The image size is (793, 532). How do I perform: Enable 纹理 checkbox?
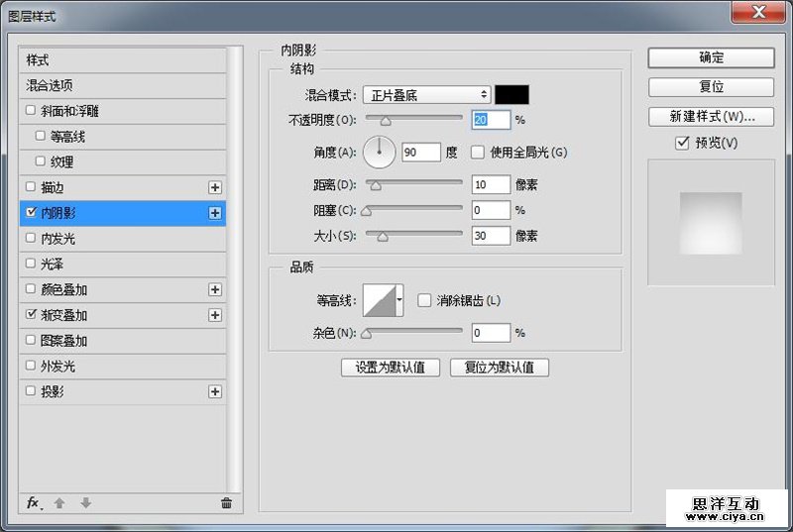point(41,161)
